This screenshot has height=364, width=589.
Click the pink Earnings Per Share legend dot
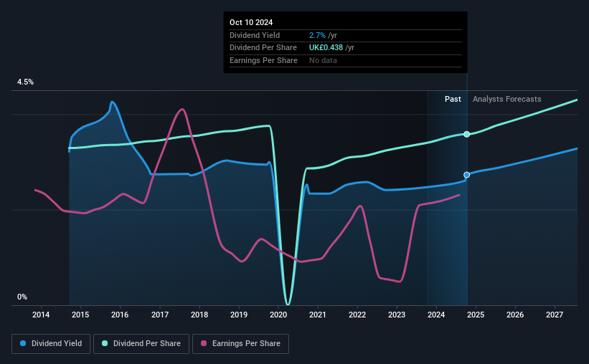pyautogui.click(x=204, y=343)
